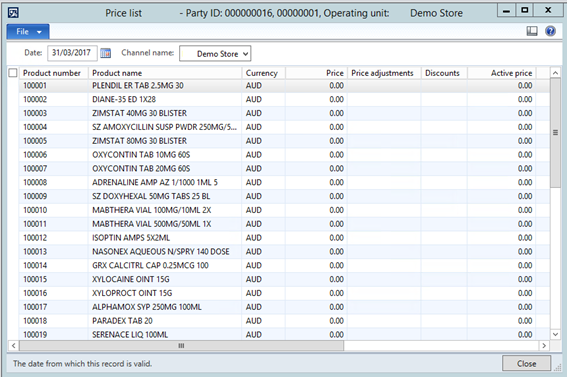The height and width of the screenshot is (377, 567).
Task: Click the Discounts column header
Action: pos(444,73)
